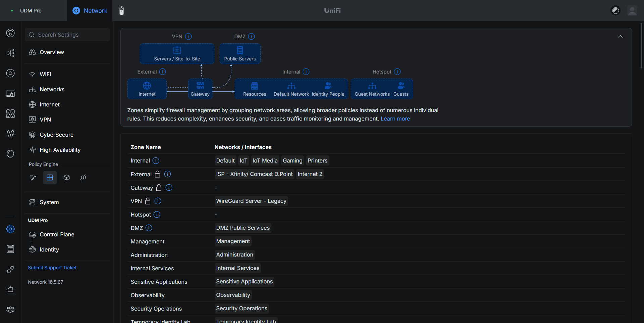Open the System Log icon in left rail

click(10, 249)
